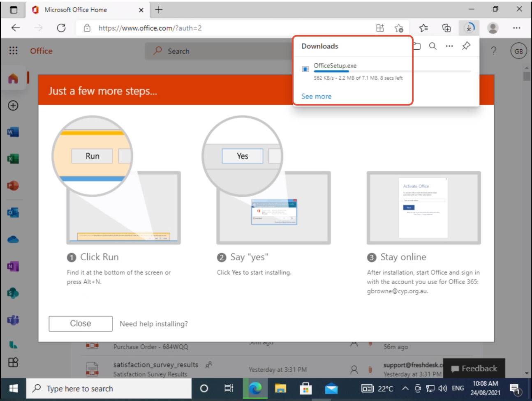Click the volume speaker tray icon
This screenshot has height=401, width=532.
point(443,388)
